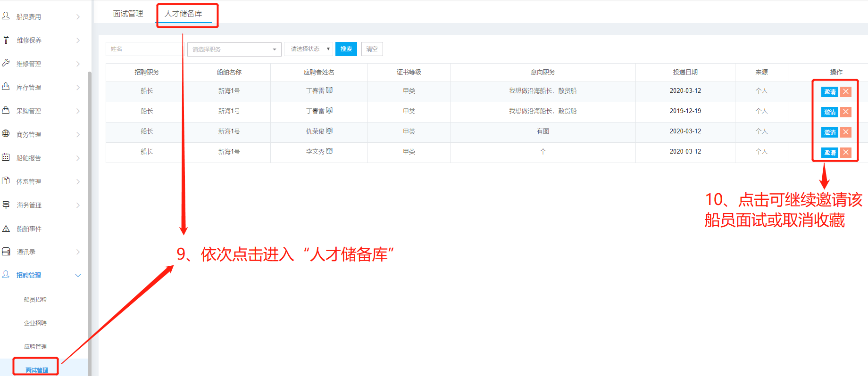Image resolution: width=868 pixels, height=376 pixels.
Task: Remove 李文秀 from talent pool with X icon
Action: [846, 152]
